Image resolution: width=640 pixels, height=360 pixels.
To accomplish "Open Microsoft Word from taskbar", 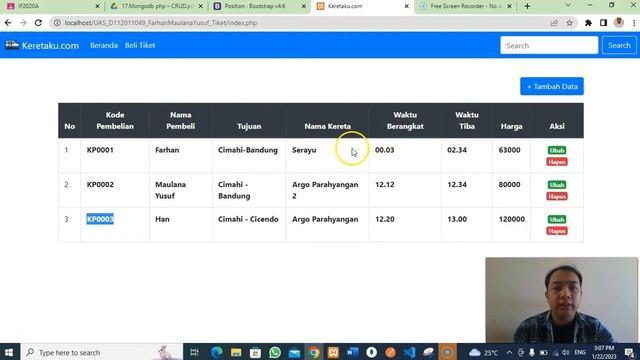I will pyautogui.click(x=352, y=352).
